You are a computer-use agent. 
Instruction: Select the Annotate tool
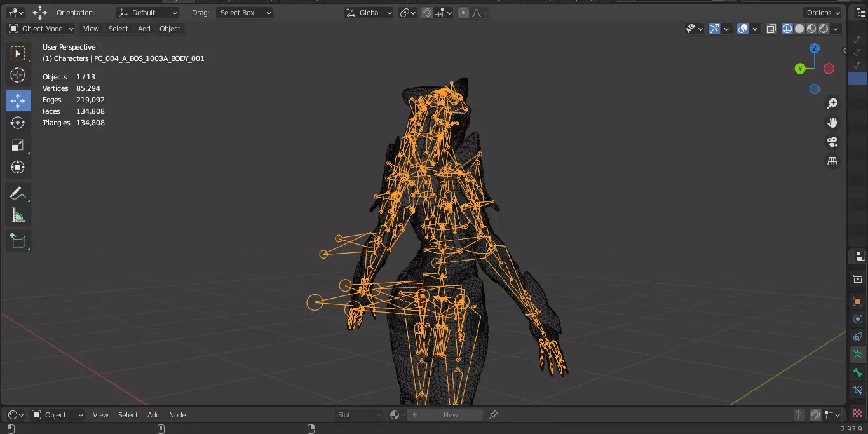(18, 194)
